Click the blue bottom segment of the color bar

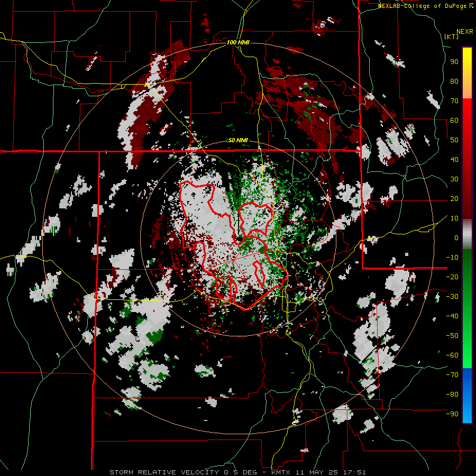pos(467,396)
